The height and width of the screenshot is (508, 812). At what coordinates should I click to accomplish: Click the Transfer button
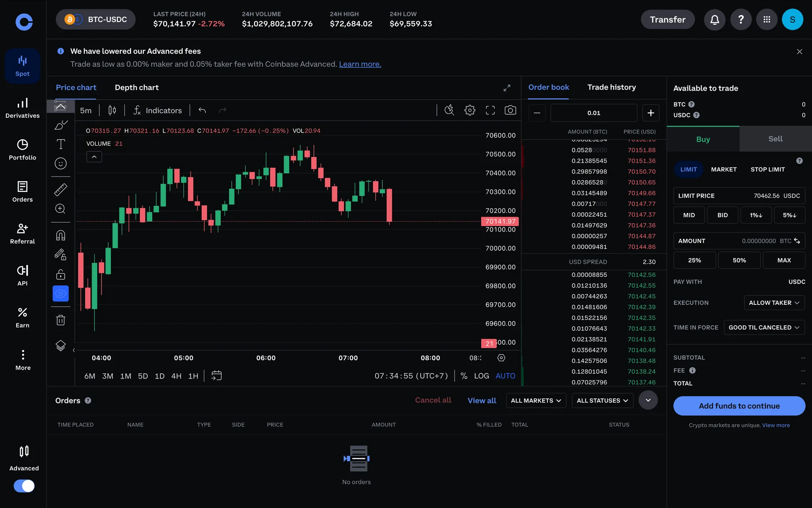click(667, 19)
